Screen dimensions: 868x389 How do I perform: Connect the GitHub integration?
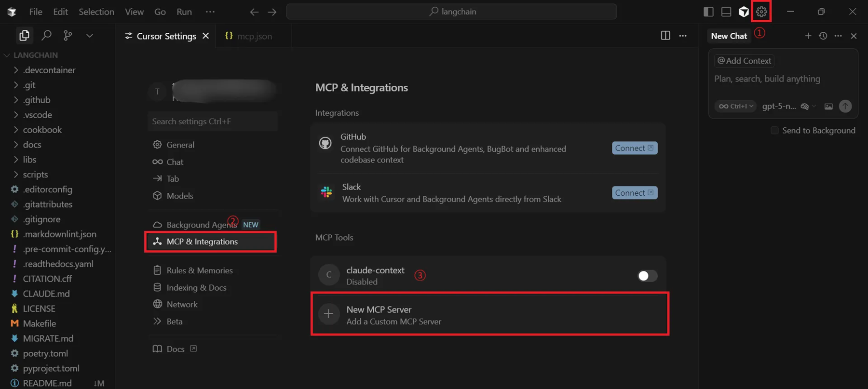pos(634,148)
